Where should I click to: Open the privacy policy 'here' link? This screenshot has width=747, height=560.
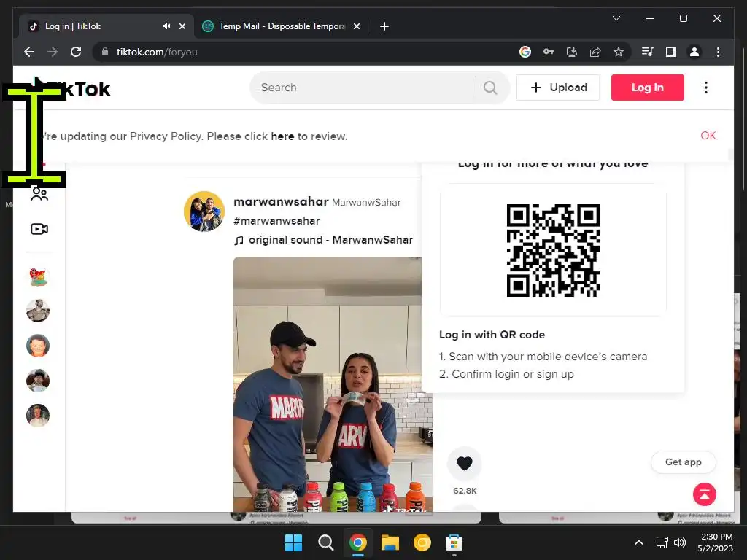(282, 136)
